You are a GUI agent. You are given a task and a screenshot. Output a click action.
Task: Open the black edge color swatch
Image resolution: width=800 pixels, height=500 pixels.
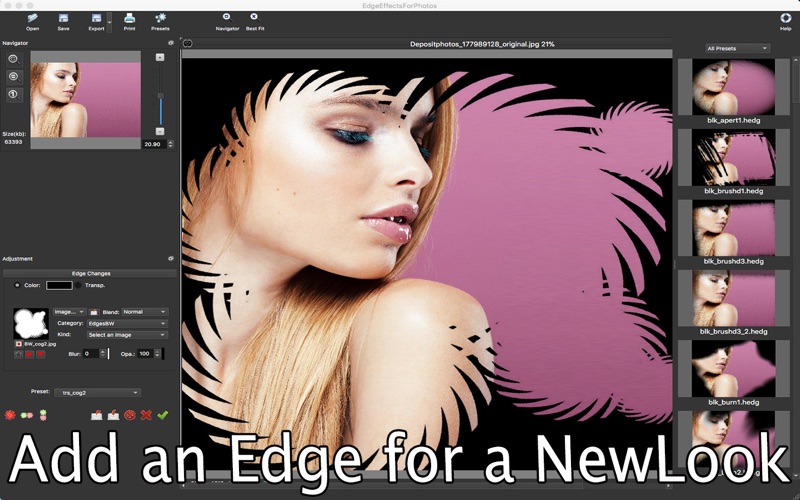point(59,285)
